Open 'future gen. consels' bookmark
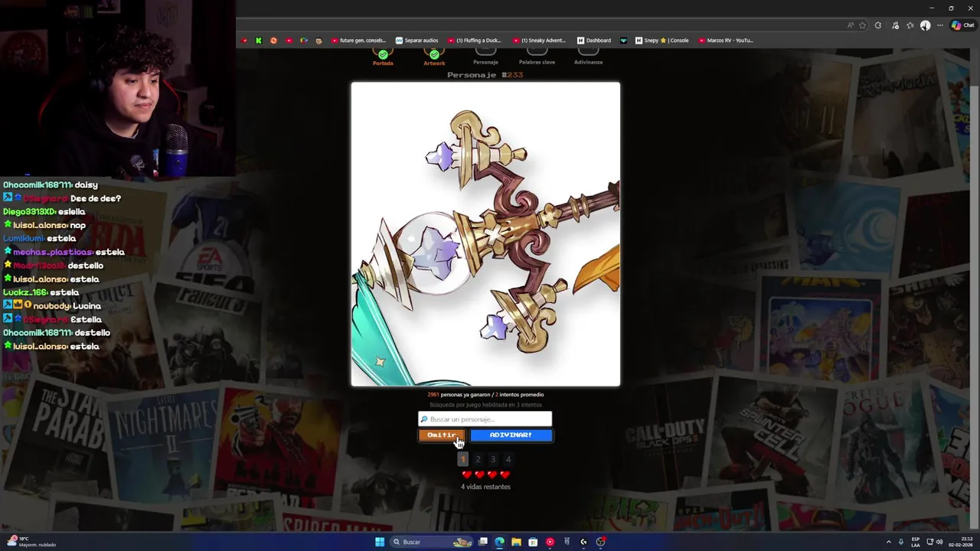The image size is (980, 551). 358,41
